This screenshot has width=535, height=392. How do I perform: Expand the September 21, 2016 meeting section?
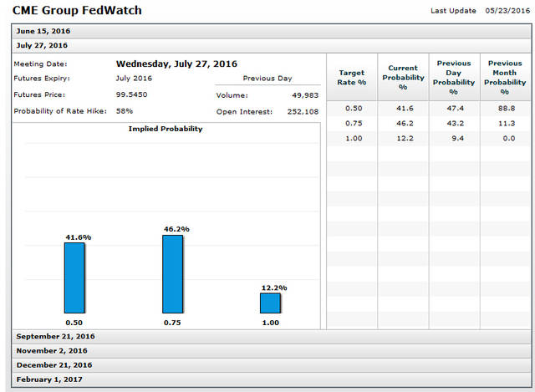[x=55, y=336]
